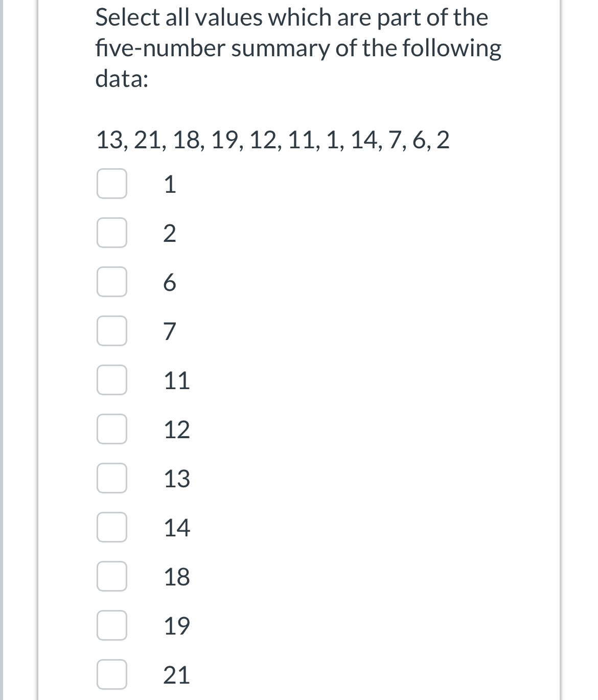
Task: Click the question prompt text
Action: click(298, 48)
